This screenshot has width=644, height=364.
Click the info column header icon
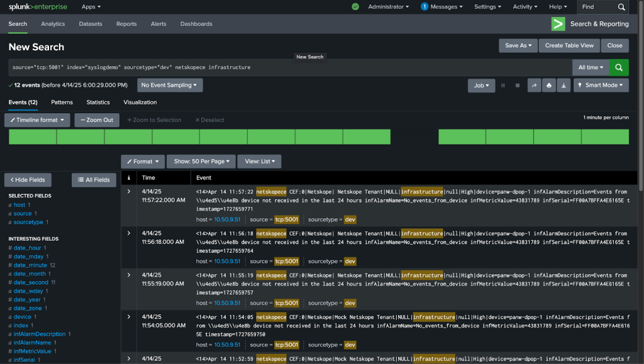pos(128,178)
